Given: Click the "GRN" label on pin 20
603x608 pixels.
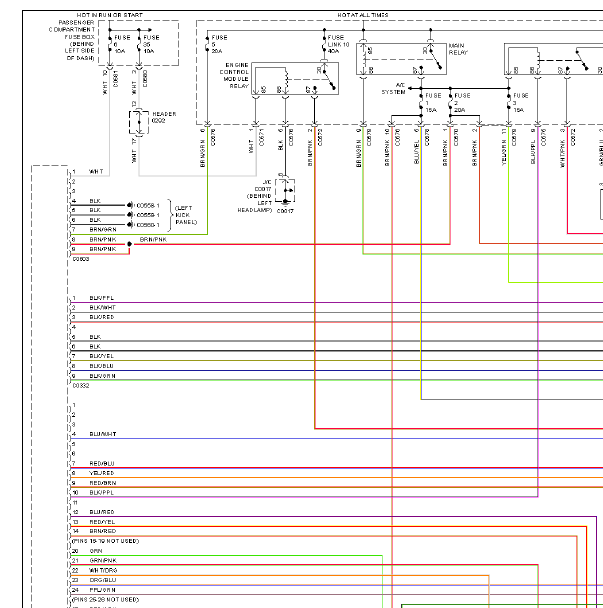Looking at the screenshot, I should [96, 551].
